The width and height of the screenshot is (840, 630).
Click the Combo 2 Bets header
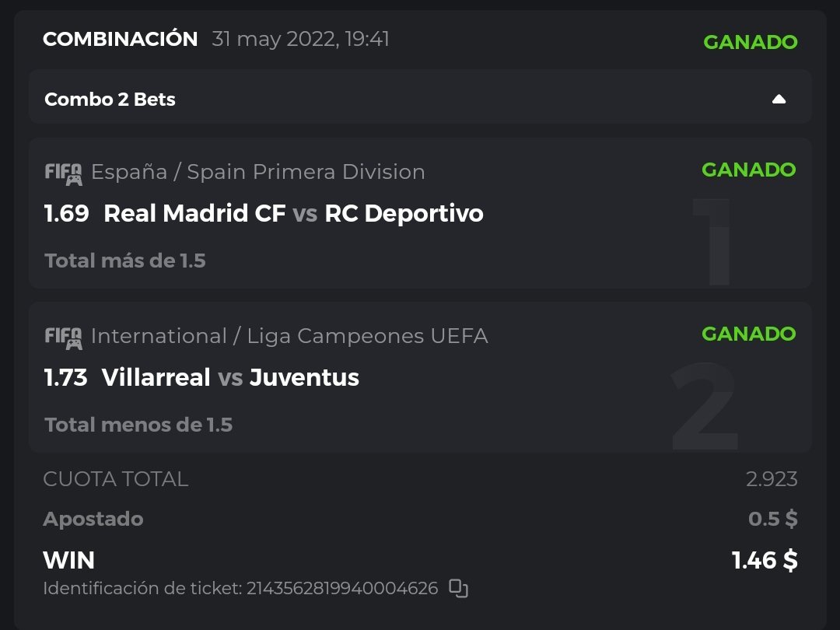[110, 100]
